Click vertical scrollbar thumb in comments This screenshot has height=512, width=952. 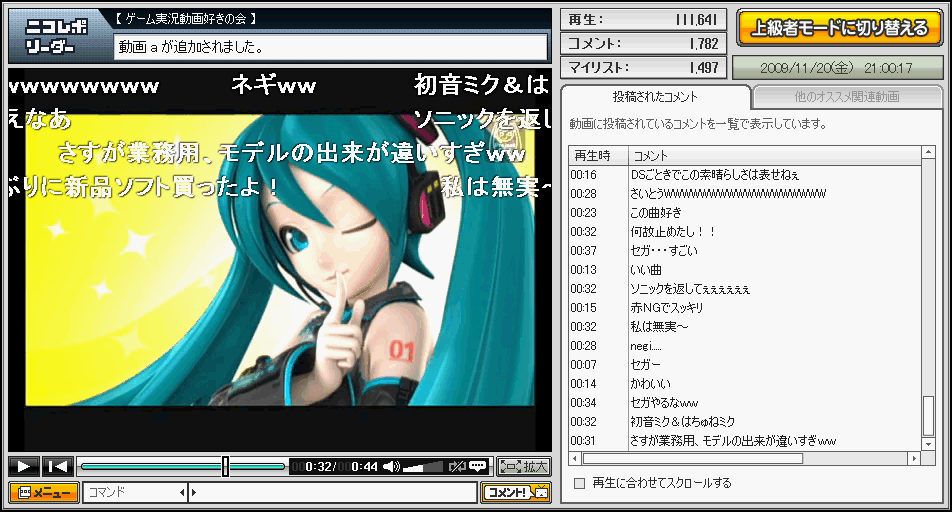tap(928, 416)
